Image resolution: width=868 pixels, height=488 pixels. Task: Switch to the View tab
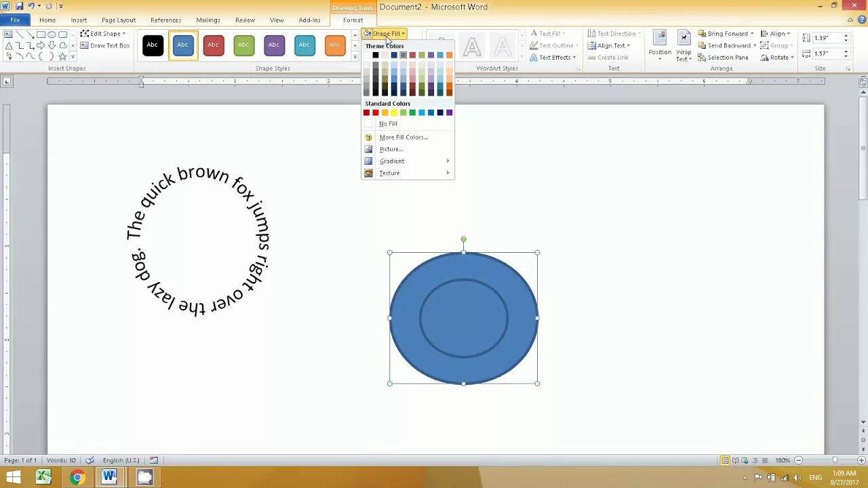[x=277, y=20]
